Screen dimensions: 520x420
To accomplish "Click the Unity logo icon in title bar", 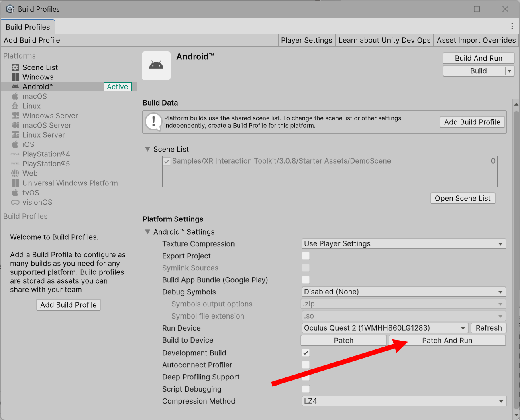I will click(x=10, y=9).
